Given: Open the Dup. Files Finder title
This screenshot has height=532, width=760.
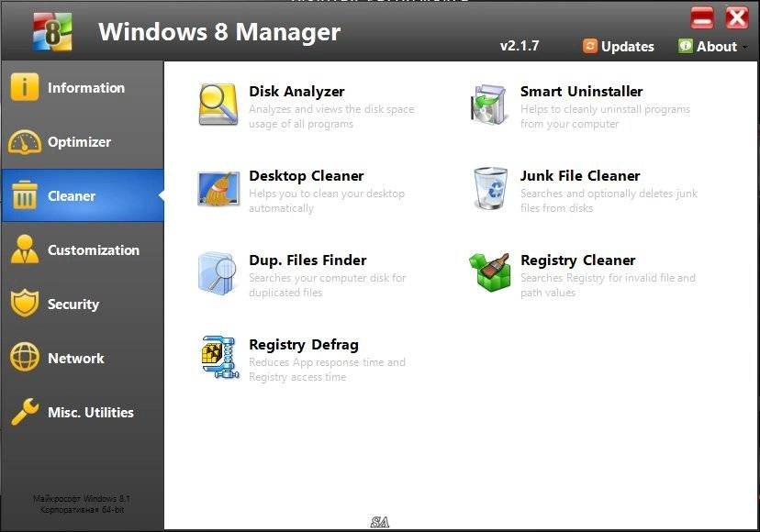Looking at the screenshot, I should tap(307, 260).
